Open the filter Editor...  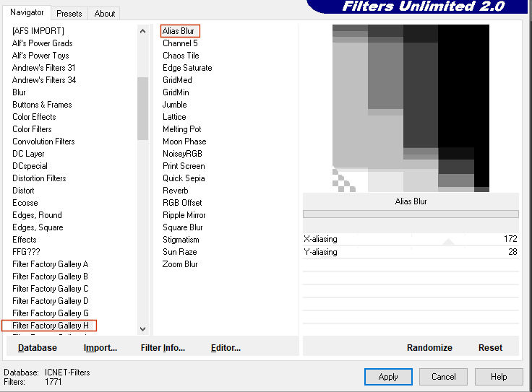[x=226, y=348]
